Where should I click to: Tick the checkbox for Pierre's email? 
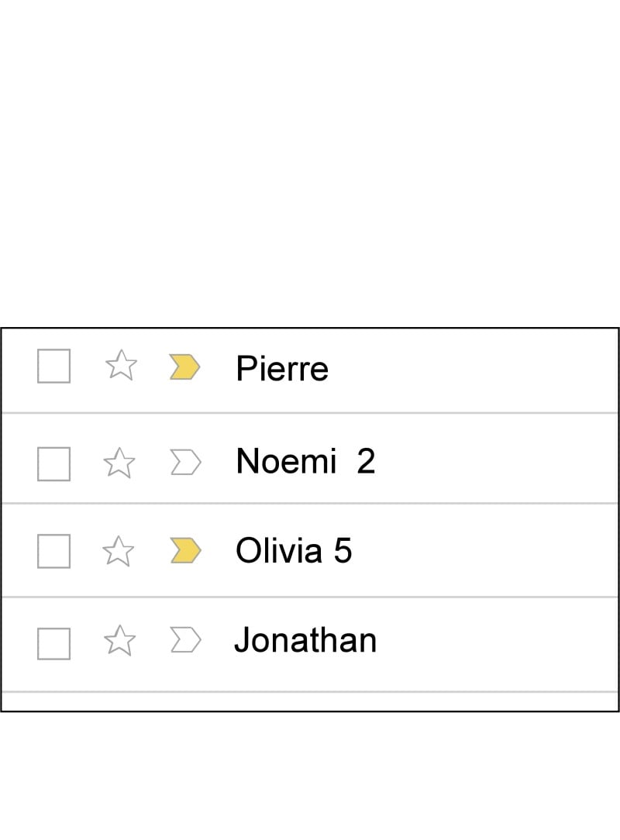pos(53,366)
